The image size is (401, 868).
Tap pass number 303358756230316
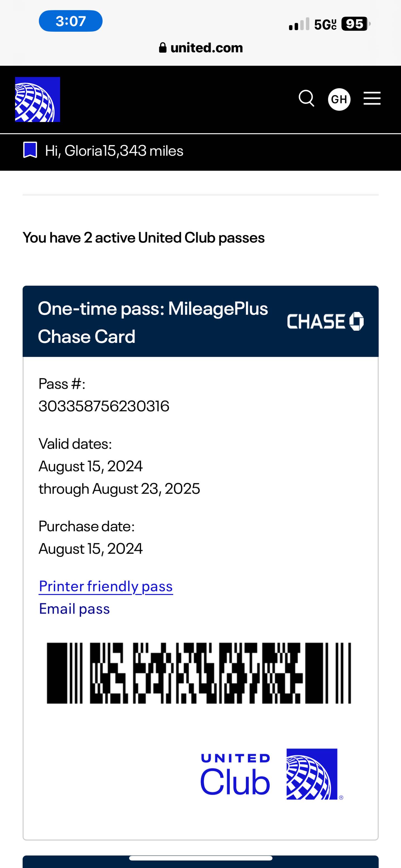(x=104, y=406)
